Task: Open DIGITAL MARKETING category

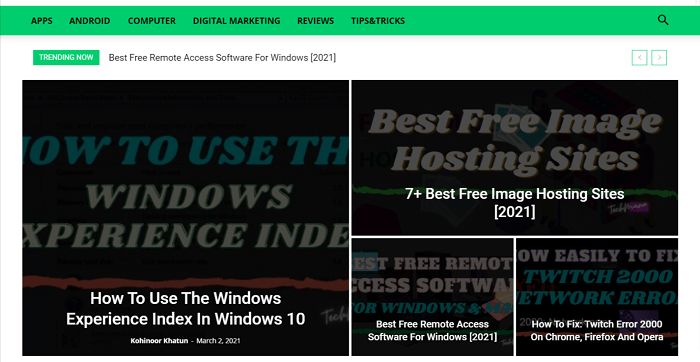Action: (x=237, y=21)
